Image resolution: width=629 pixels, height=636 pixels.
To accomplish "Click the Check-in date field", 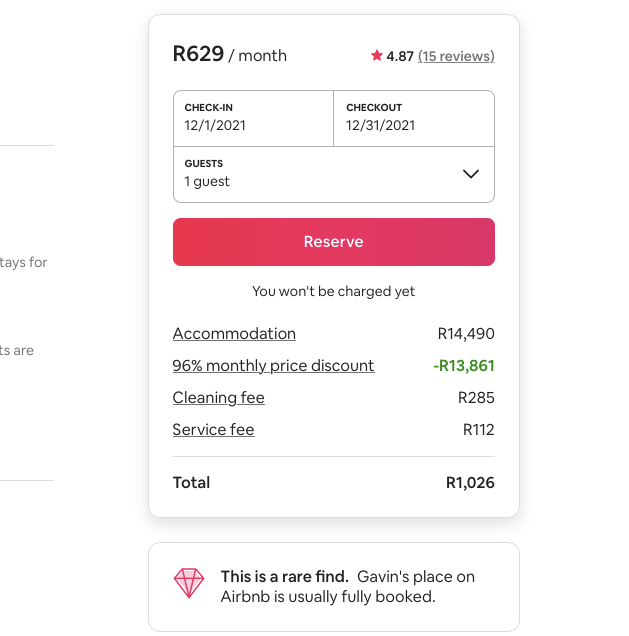I will (x=253, y=118).
